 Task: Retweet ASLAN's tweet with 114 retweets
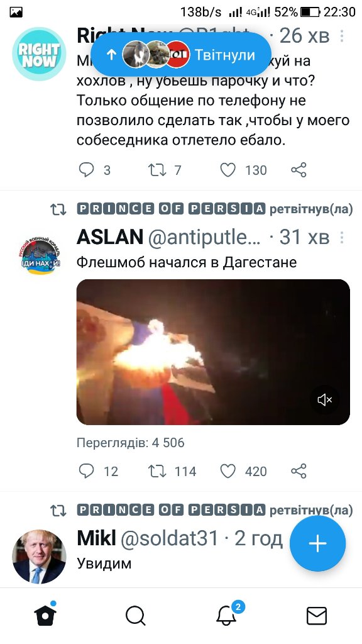pos(157,471)
